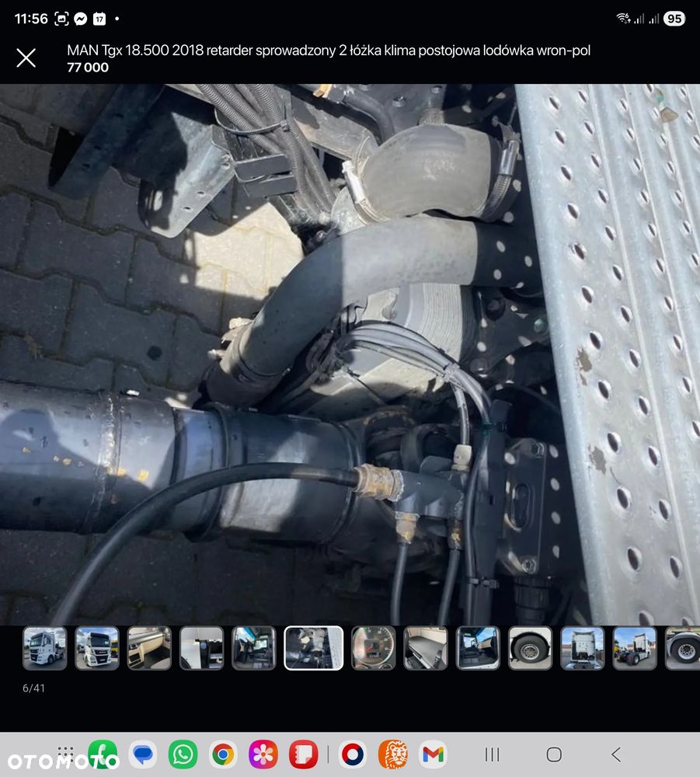The height and width of the screenshot is (777, 700).
Task: Select fifth thumbnail of cabin interior
Action: [x=253, y=648]
